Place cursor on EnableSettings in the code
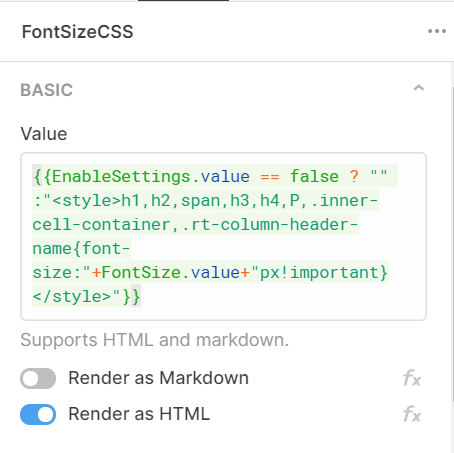 121,176
